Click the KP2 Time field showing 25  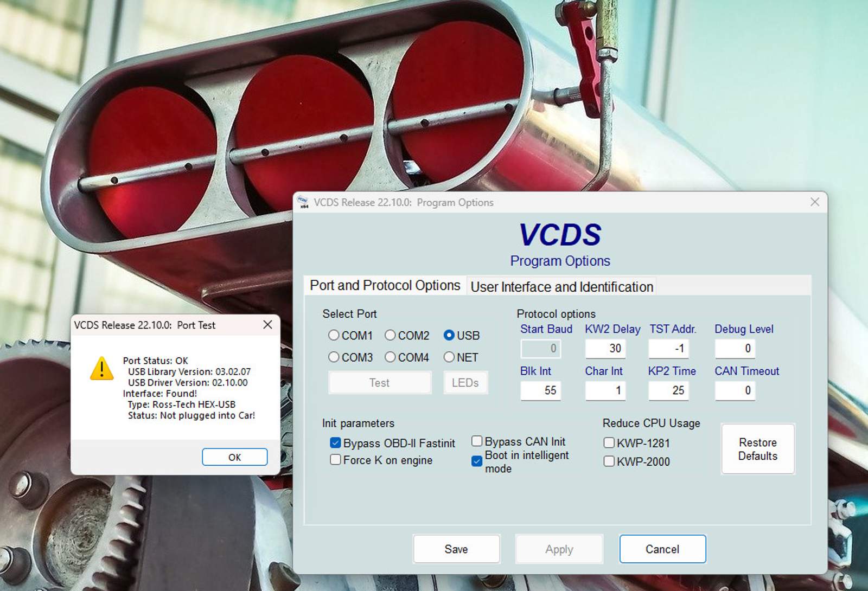tap(668, 390)
